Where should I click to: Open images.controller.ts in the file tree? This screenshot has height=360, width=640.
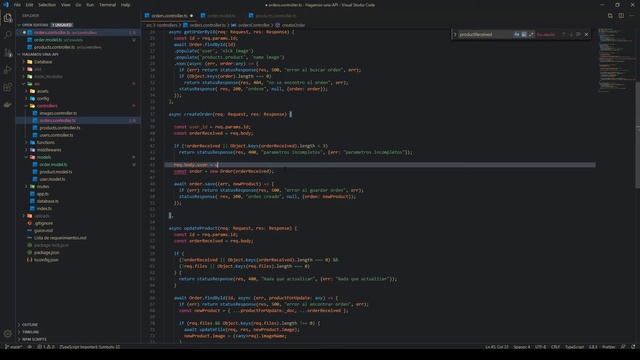point(58,113)
